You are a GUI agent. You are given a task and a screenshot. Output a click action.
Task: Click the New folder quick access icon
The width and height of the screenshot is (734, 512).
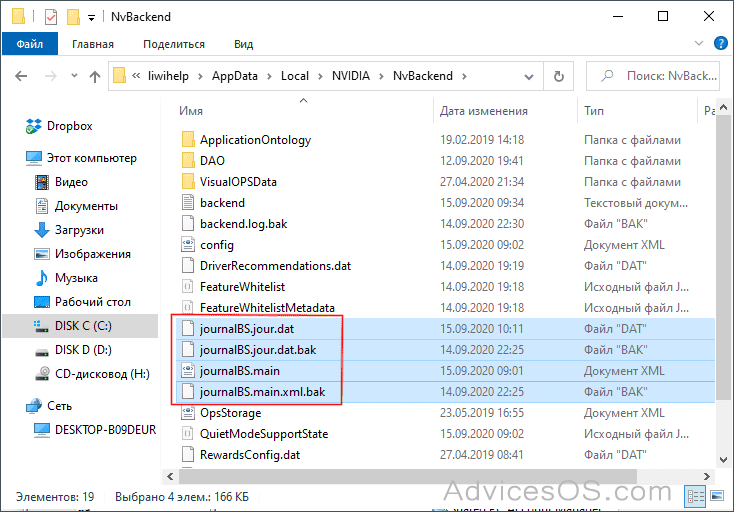pyautogui.click(x=73, y=17)
